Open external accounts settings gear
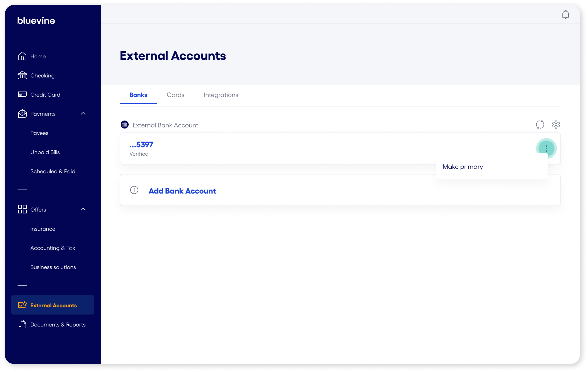This screenshot has height=372, width=588. click(556, 124)
